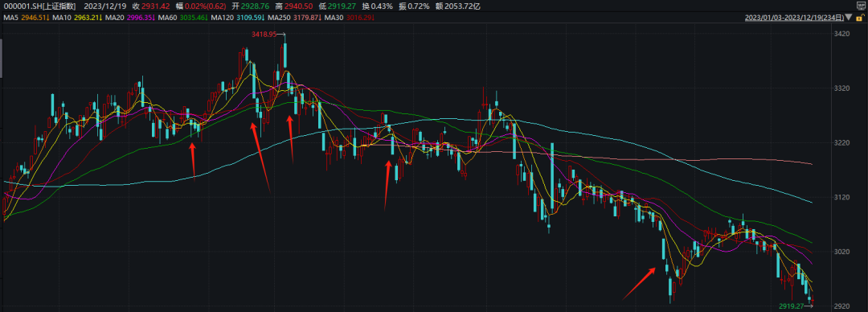Click the 2023/12/19 date in header
Image resolution: width=868 pixels, height=312 pixels.
(x=105, y=6)
